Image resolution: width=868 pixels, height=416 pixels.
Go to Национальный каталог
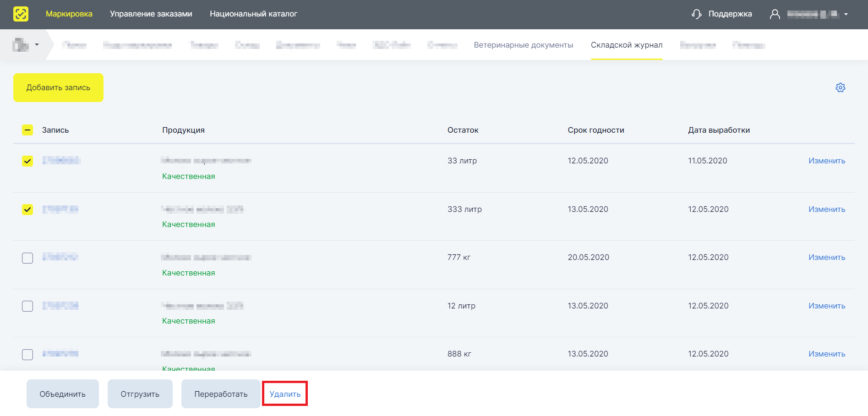point(253,14)
